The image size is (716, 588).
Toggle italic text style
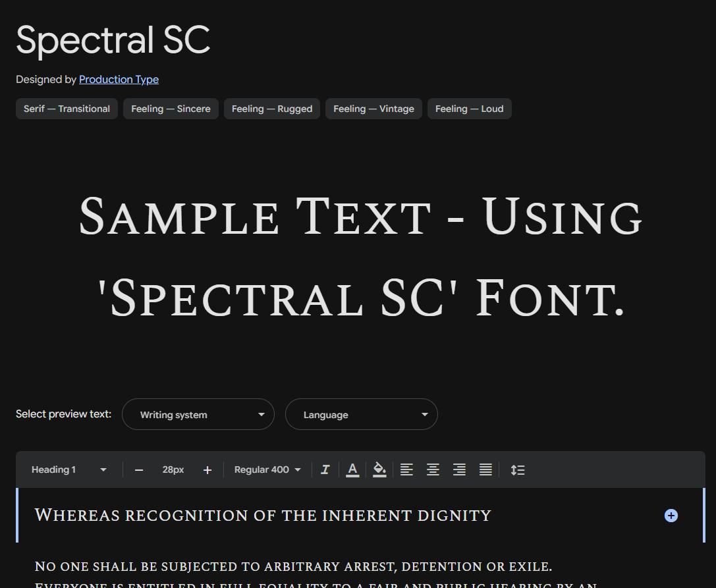(325, 469)
